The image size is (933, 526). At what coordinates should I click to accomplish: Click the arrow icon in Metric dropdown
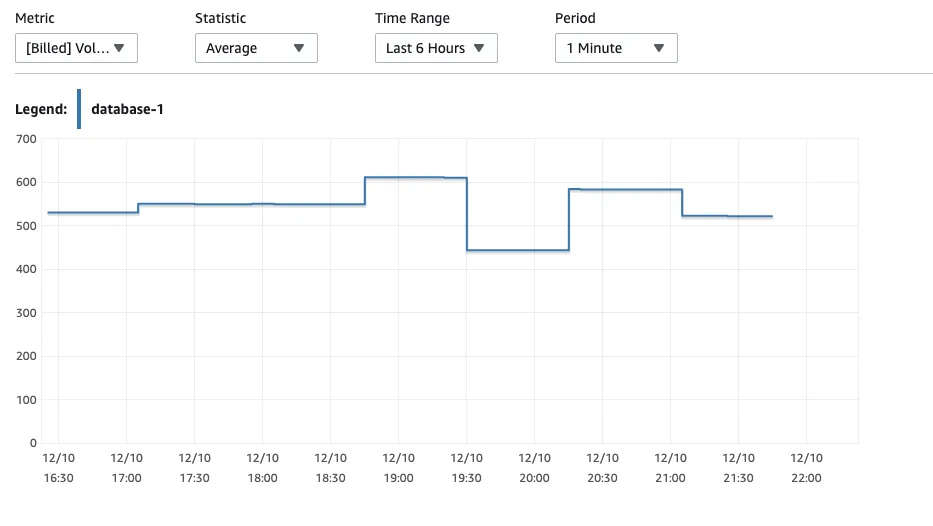tap(119, 48)
